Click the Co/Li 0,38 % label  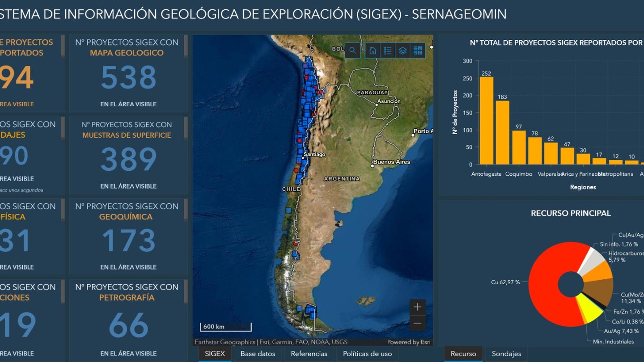click(x=628, y=322)
